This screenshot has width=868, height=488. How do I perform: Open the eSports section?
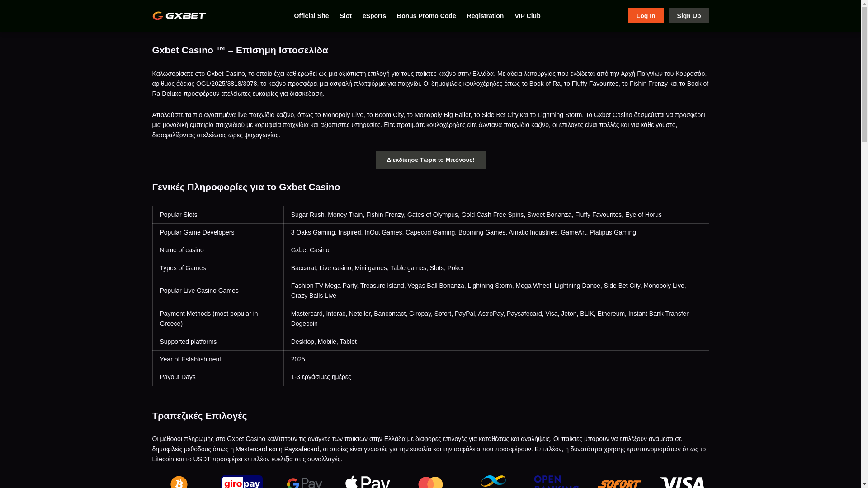pos(374,16)
